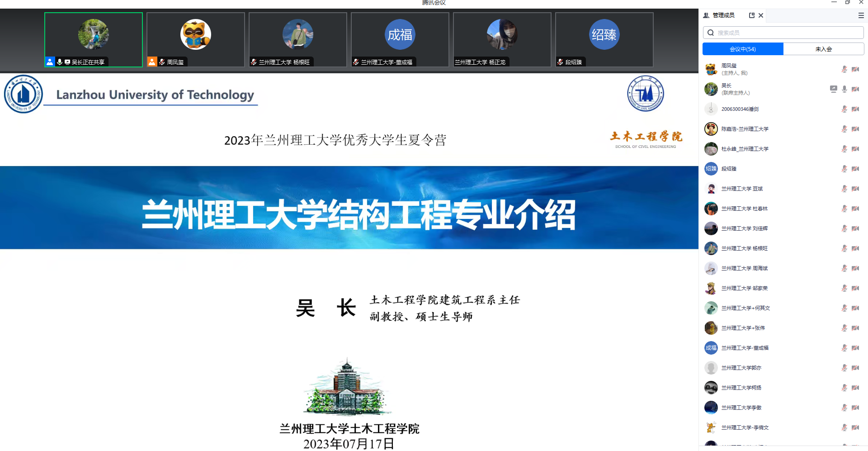Click 2006300346潘剑's avatar in member list
This screenshot has height=451, width=868.
click(711, 109)
